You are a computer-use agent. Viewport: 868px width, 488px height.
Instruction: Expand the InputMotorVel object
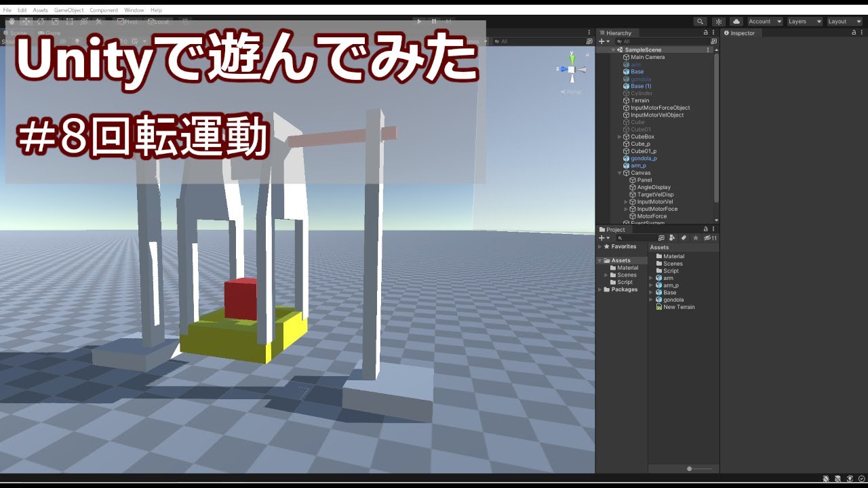click(626, 202)
